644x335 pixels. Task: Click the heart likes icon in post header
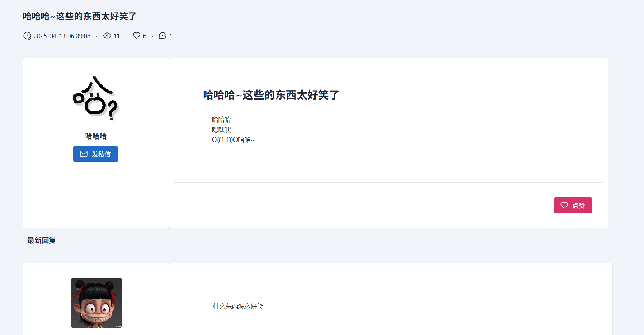[x=137, y=35]
